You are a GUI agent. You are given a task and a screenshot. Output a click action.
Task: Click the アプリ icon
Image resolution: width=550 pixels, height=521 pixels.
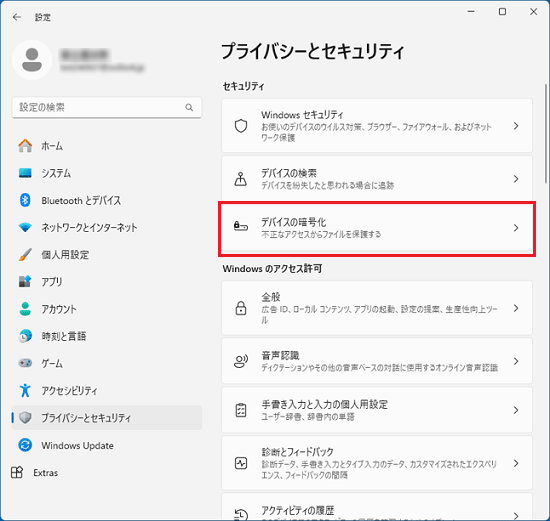25,281
